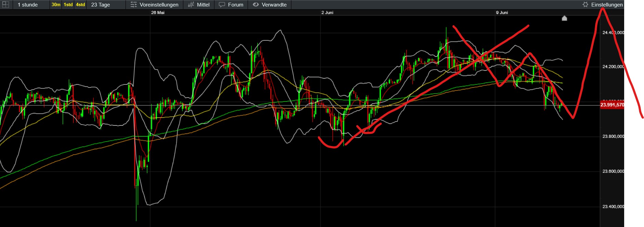
Task: Open Verwandte related instruments
Action: 270,5
